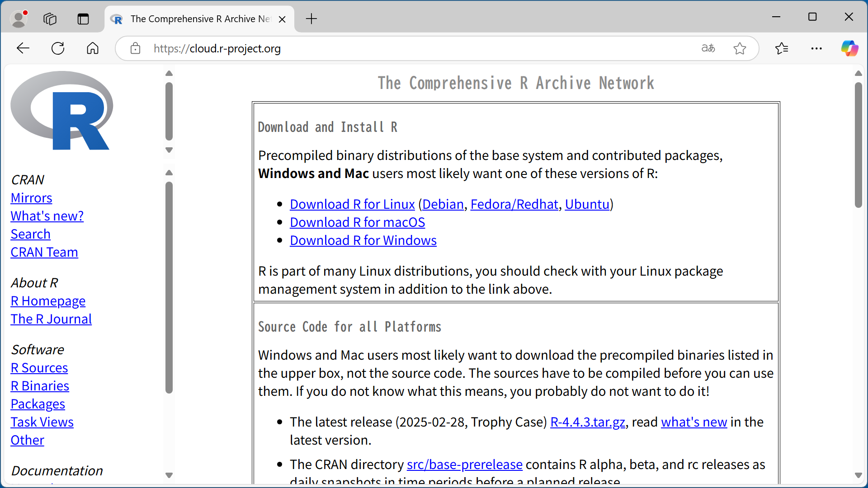
Task: Reload the page with refresh icon
Action: 58,48
